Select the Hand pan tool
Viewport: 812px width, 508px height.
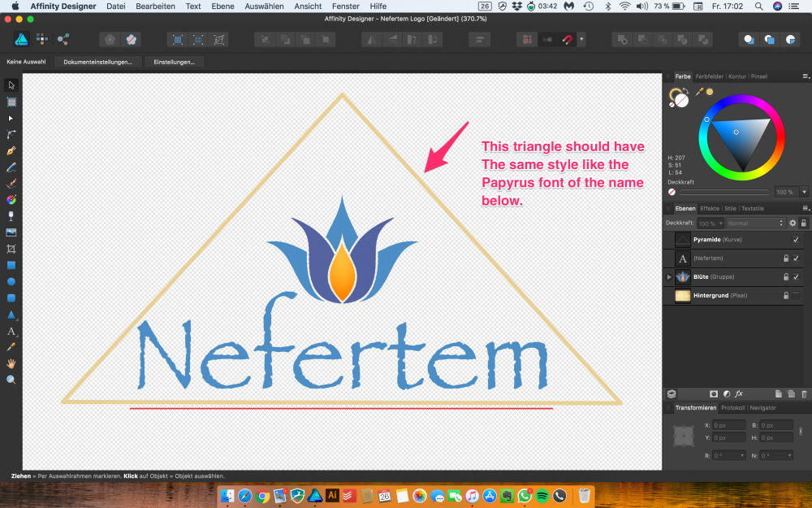(11, 363)
